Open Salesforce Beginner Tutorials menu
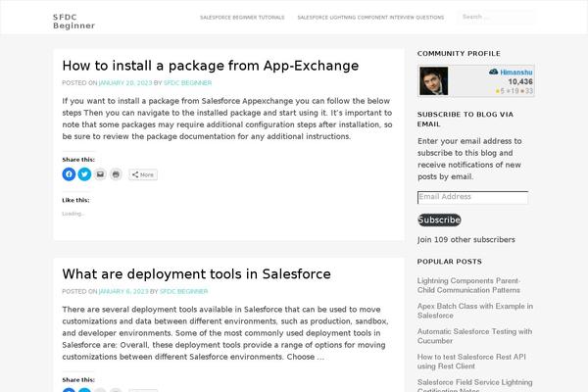The image size is (588, 392). [242, 18]
